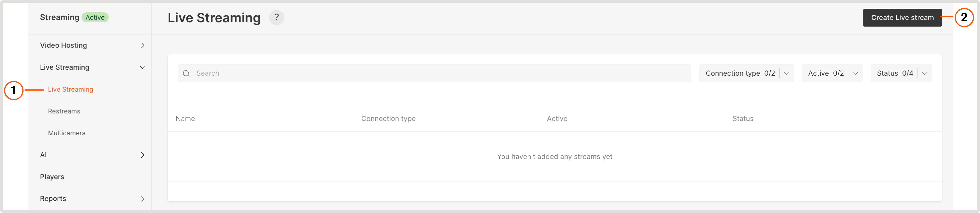Click the Connection type column header

coord(388,118)
